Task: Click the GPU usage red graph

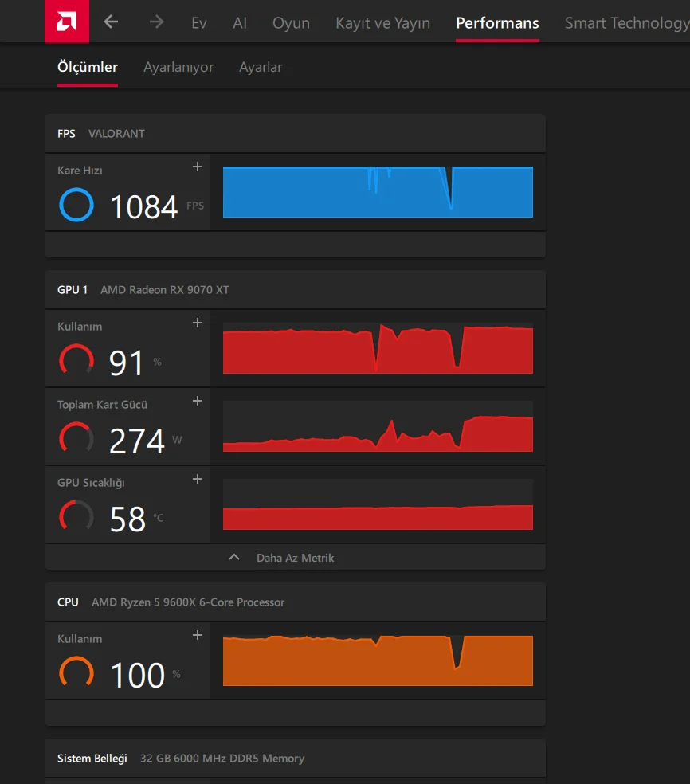Action: pyautogui.click(x=378, y=348)
